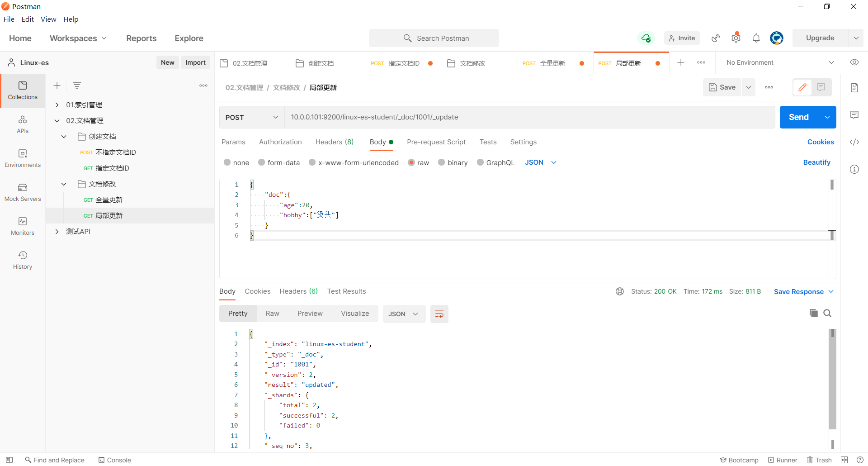Select the form-data body option
This screenshot has height=466, width=868.
pos(262,162)
